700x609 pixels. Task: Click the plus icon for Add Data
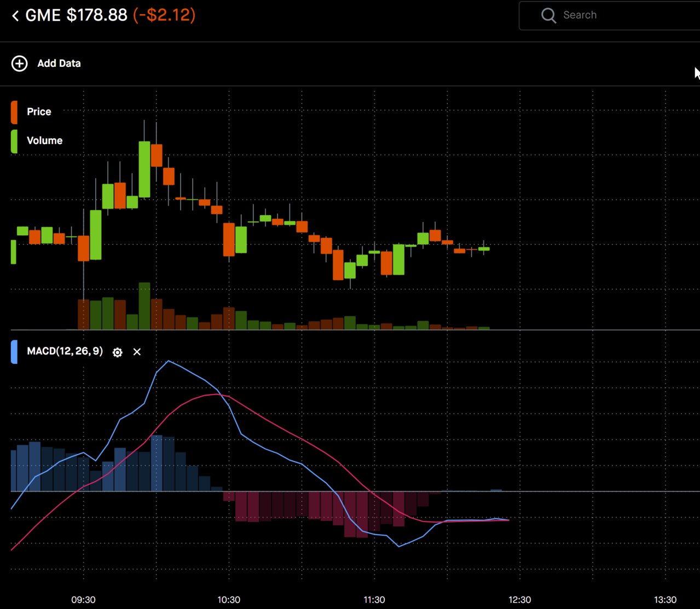pos(19,63)
